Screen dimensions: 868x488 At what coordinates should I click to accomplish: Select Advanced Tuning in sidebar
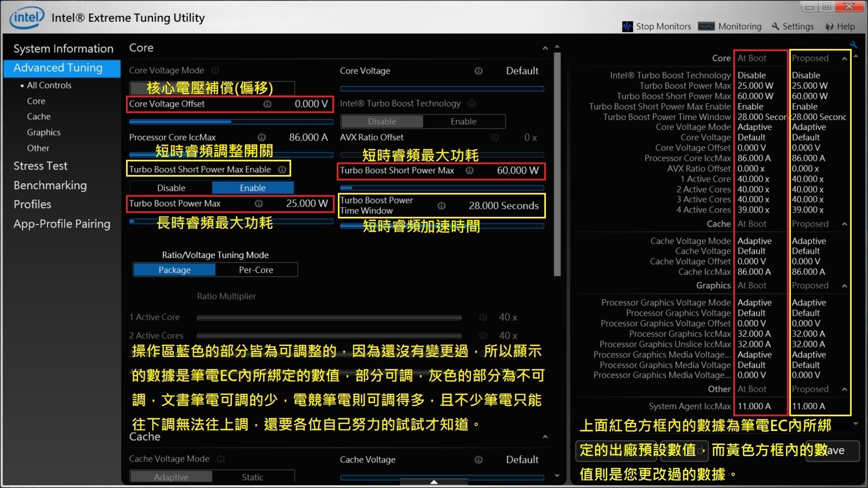click(62, 68)
